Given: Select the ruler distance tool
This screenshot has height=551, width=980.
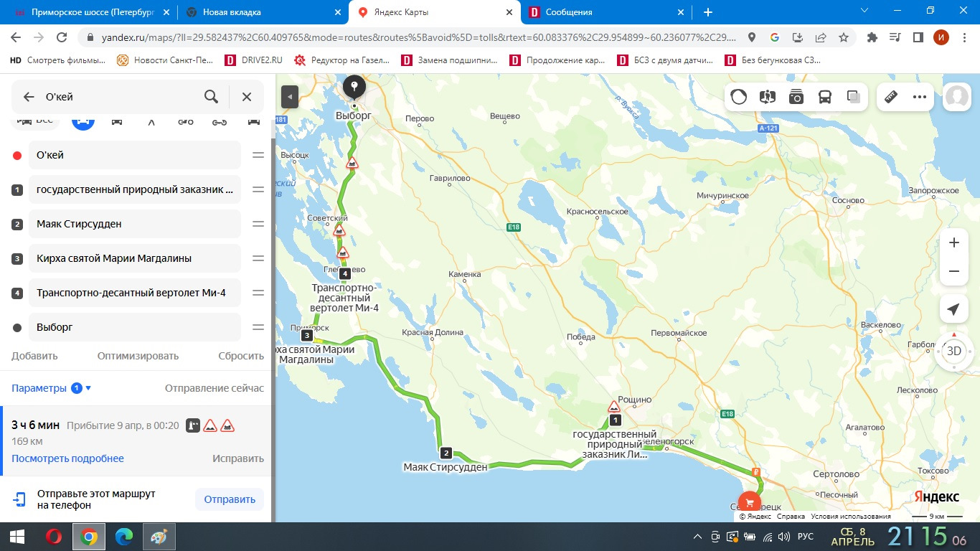Looking at the screenshot, I should coord(891,97).
